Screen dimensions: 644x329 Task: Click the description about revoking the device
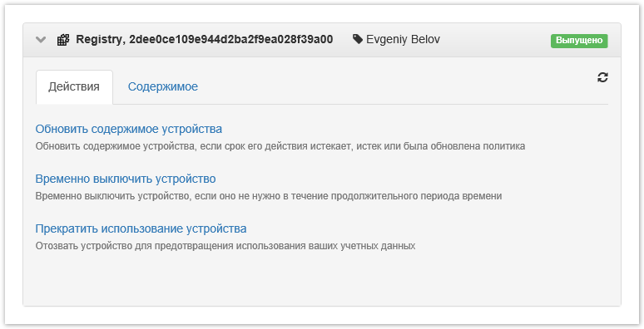[x=225, y=246]
